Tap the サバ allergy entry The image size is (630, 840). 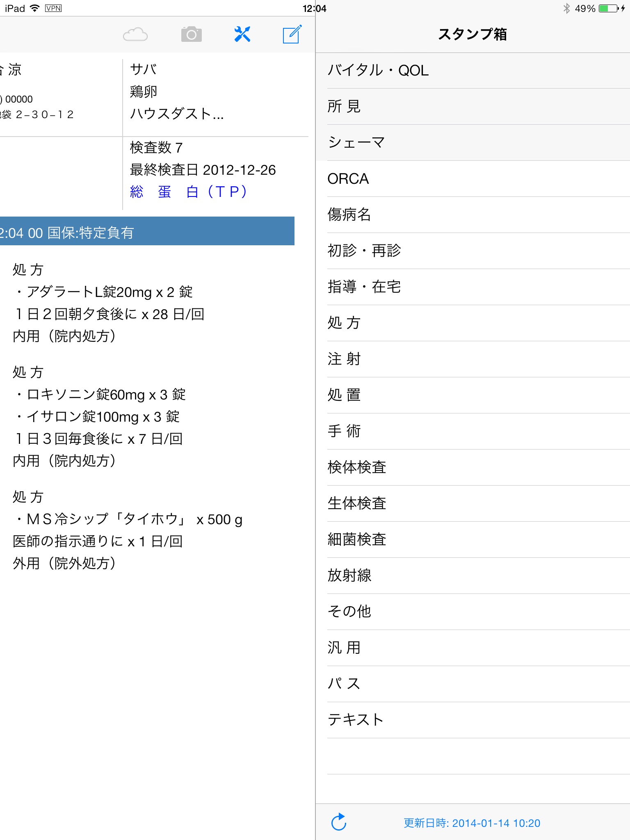143,69
